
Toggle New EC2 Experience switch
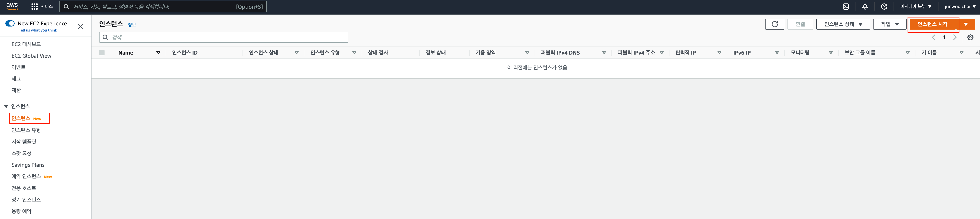point(10,24)
